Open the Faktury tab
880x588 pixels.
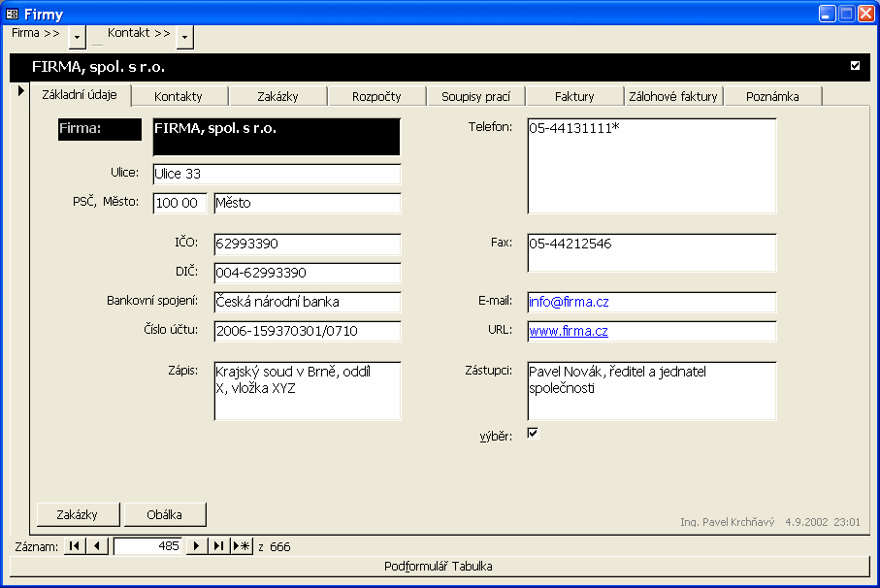574,96
